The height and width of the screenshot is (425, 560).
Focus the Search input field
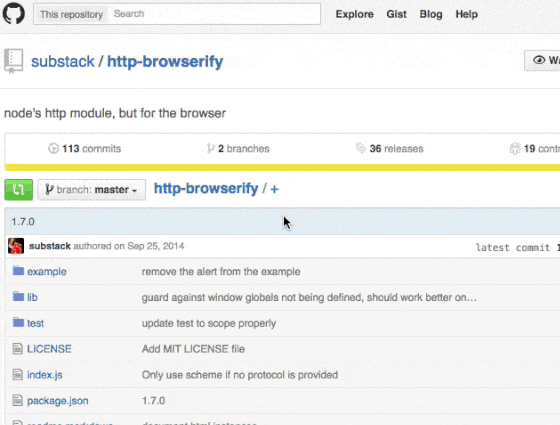214,14
